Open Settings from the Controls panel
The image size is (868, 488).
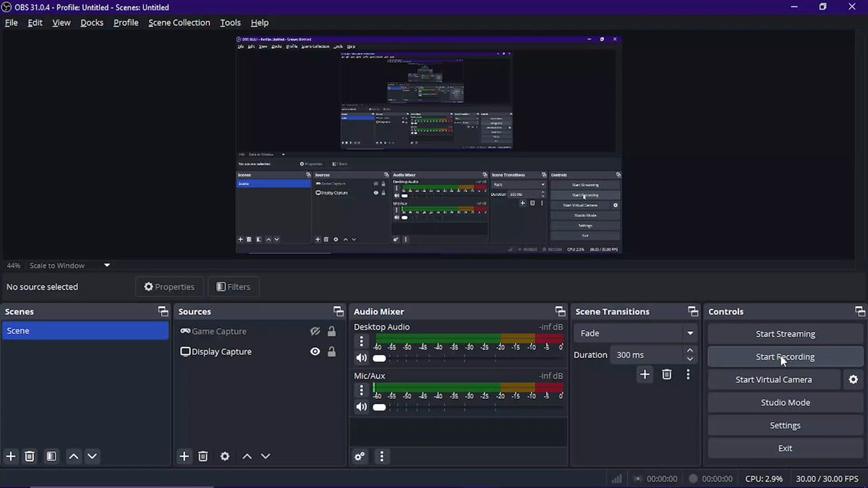click(785, 426)
